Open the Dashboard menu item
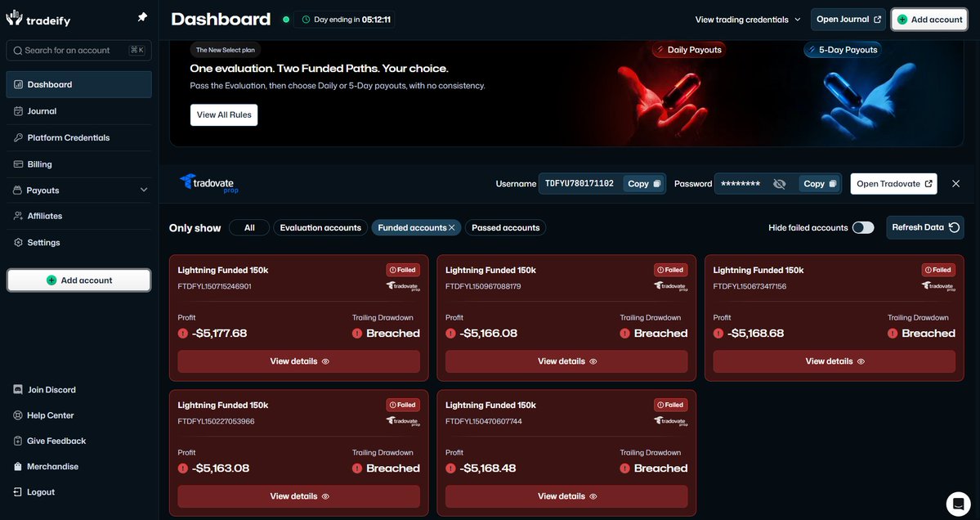The width and height of the screenshot is (980, 520). pos(78,84)
